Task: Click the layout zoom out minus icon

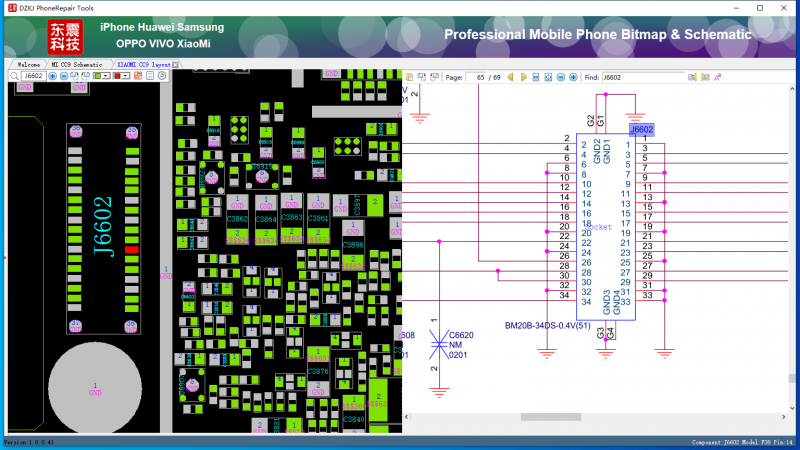Action: 64,76
